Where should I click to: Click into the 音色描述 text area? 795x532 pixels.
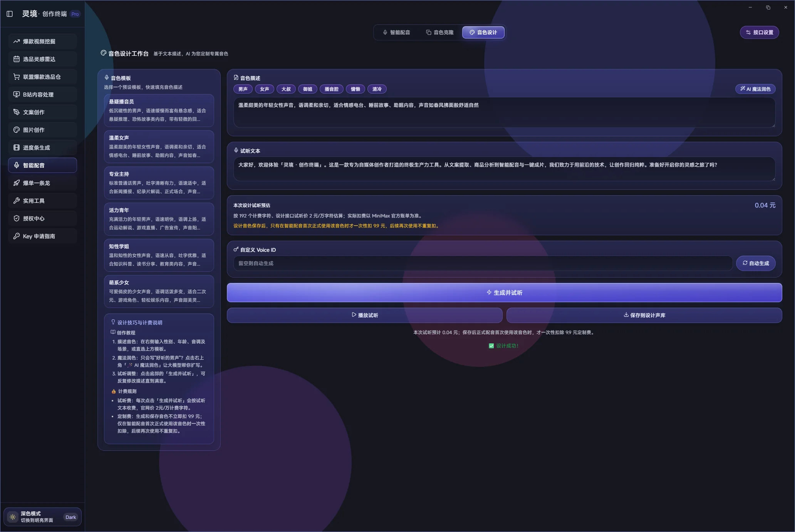504,112
